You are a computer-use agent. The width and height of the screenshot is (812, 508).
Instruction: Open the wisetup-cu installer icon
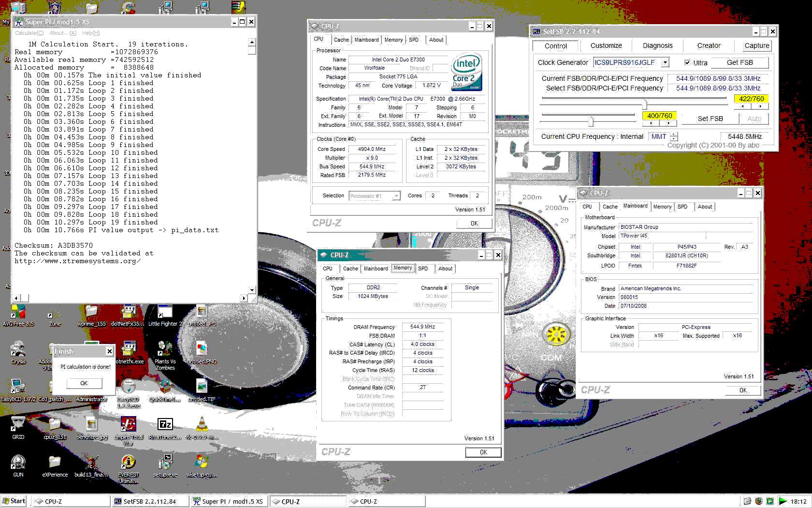(x=202, y=466)
